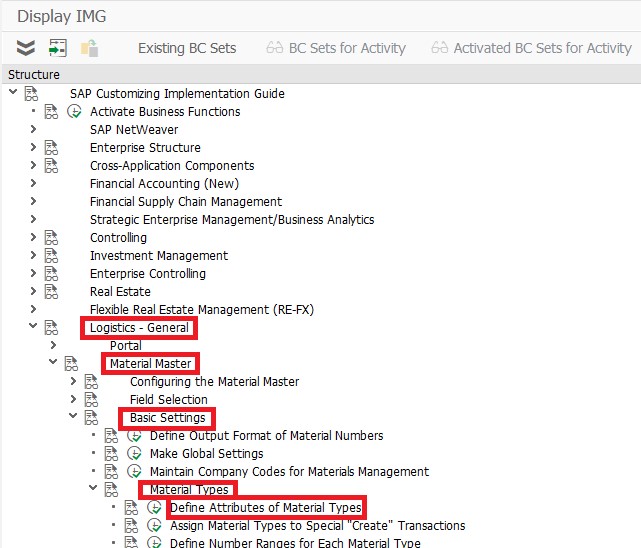Select Logistics - General tree label

tap(139, 328)
